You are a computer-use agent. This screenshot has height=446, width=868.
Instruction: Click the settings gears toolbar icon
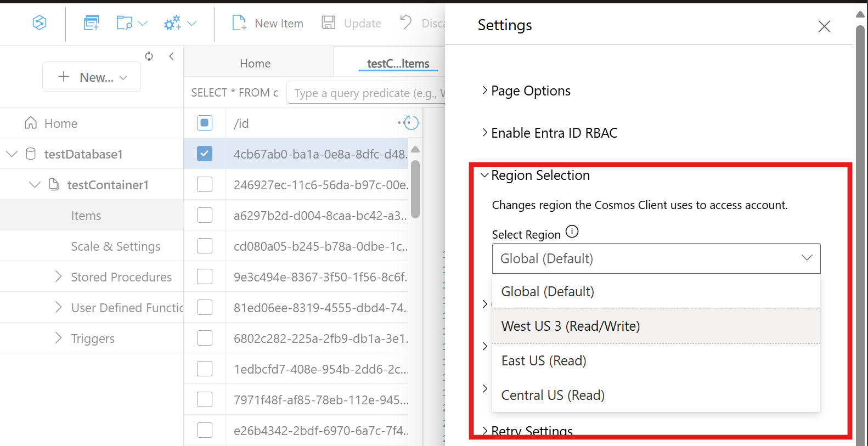click(x=172, y=23)
